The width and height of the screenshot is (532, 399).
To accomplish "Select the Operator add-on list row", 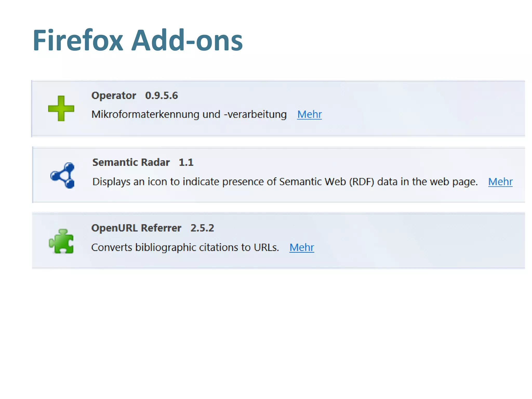I will [416, 109].
